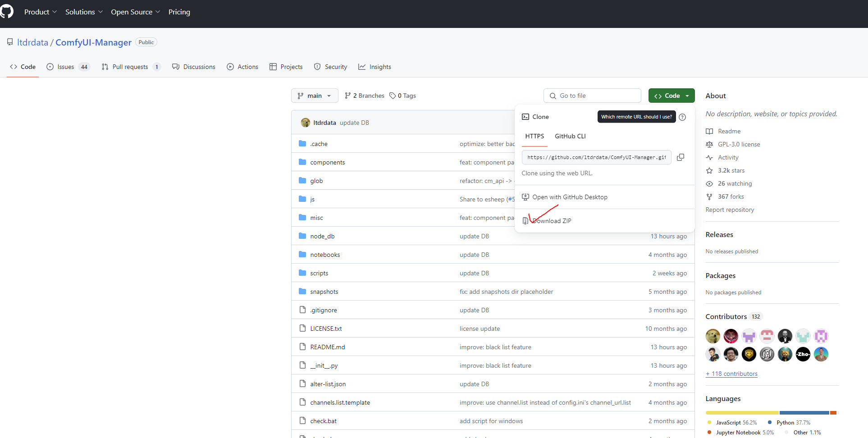Click ltdrdata's avatar in latest commit
The height and width of the screenshot is (438, 868).
[x=306, y=123]
